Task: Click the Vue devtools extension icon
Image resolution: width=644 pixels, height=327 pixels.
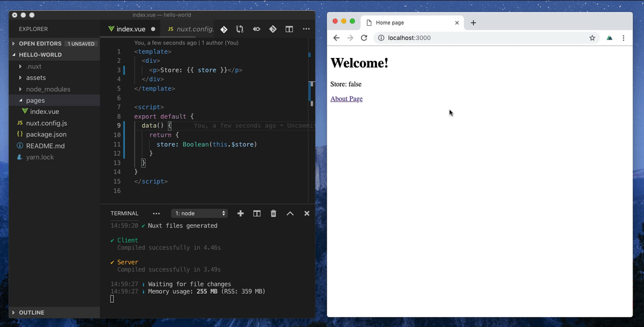Action: click(x=610, y=38)
